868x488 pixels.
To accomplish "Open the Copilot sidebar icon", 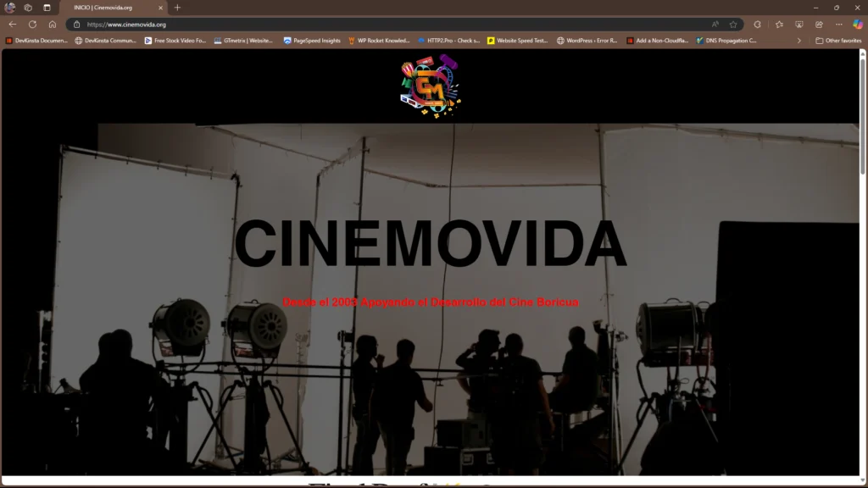I will 857,24.
